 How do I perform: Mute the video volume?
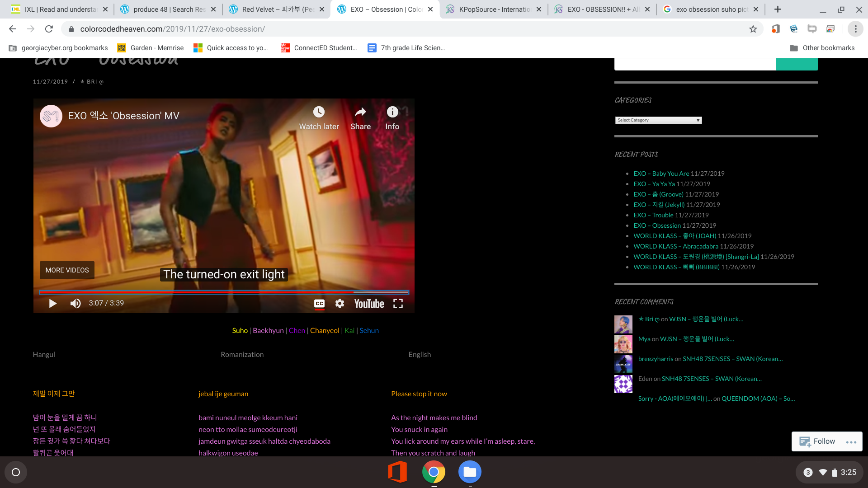point(75,303)
